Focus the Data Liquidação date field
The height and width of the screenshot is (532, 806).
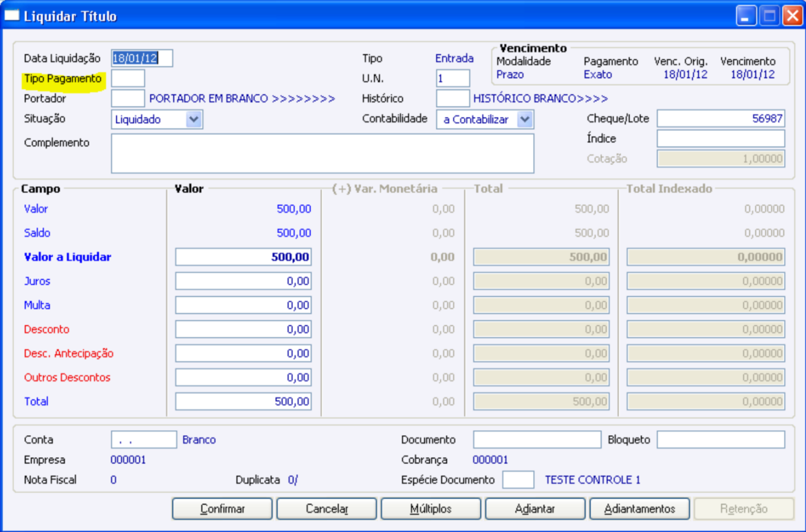[142, 58]
